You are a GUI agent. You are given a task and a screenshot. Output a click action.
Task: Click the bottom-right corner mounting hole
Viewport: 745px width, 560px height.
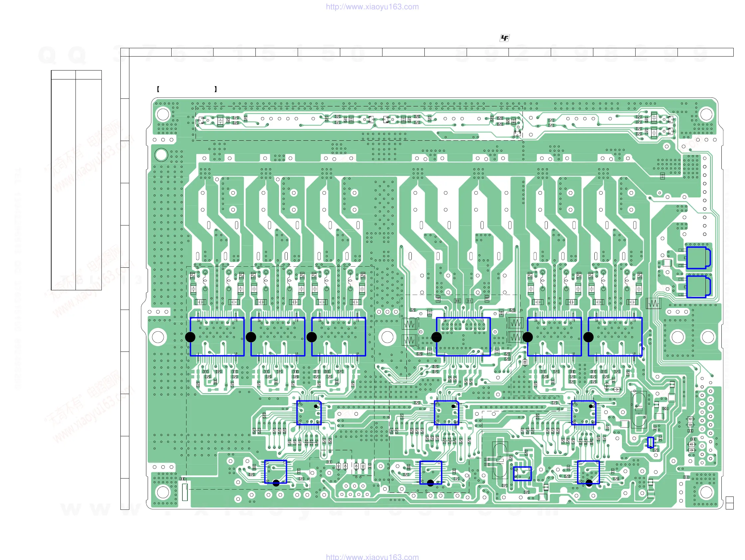pyautogui.click(x=706, y=492)
